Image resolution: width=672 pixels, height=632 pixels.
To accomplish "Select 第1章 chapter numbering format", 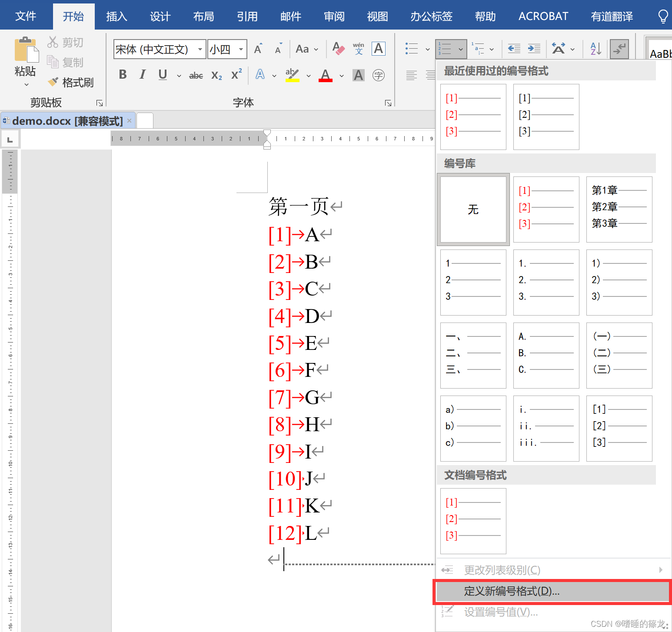I will pos(619,210).
